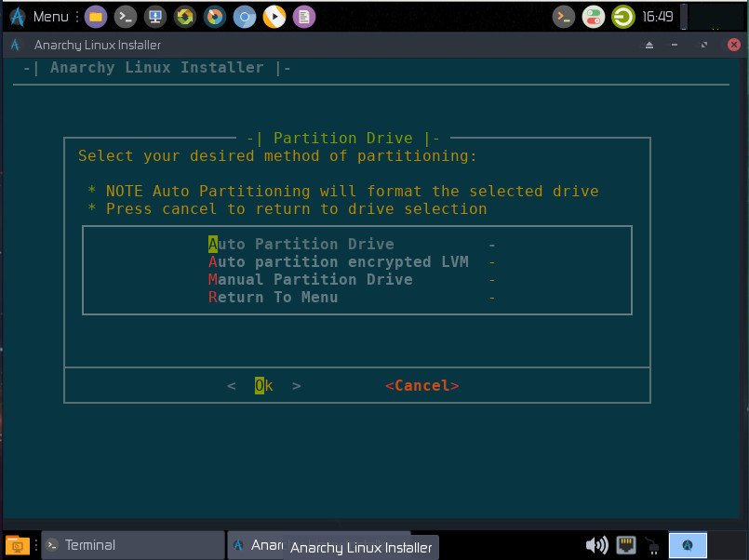Open the settings toggle switches icon
749x560 pixels.
coord(594,17)
